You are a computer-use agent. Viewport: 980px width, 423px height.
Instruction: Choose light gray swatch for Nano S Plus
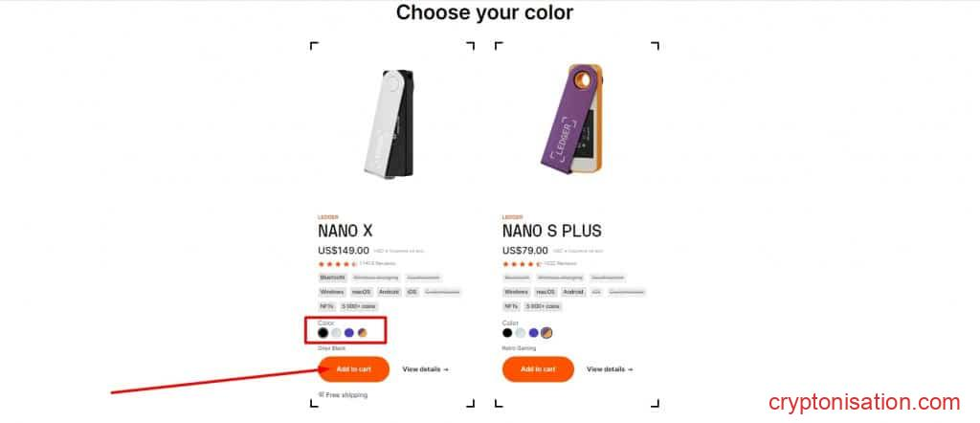coord(521,333)
